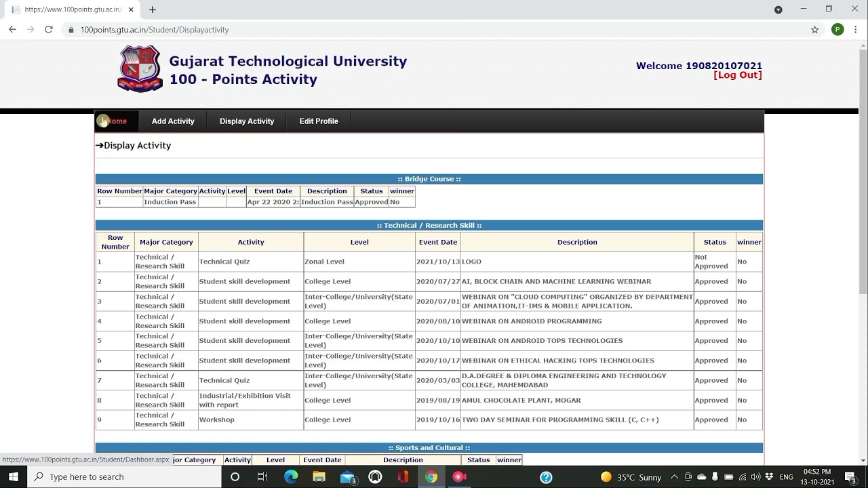This screenshot has height=488, width=868.
Task: Click ':: Sports and Cultural ::' header
Action: pos(429,448)
